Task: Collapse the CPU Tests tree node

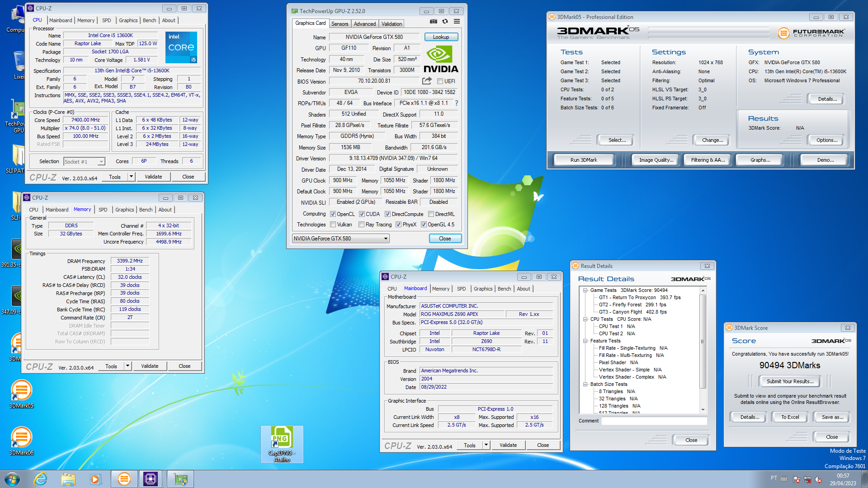Action: pyautogui.click(x=585, y=319)
